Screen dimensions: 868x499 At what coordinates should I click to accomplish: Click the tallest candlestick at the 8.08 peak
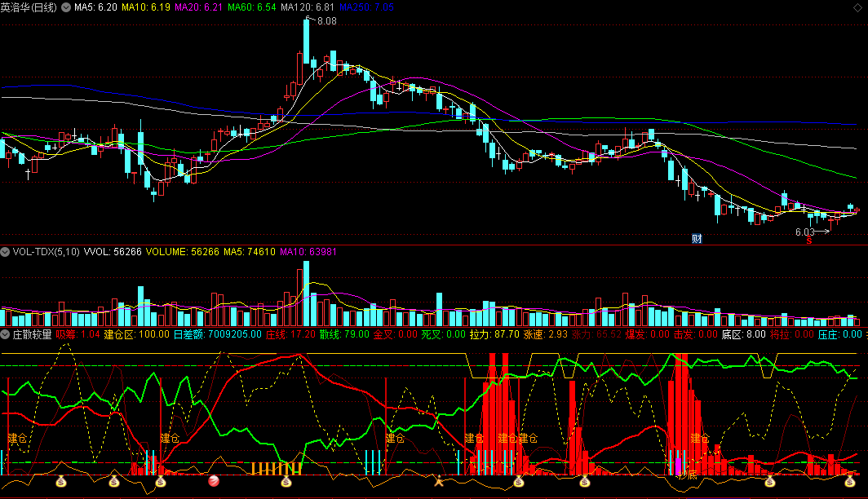click(306, 42)
